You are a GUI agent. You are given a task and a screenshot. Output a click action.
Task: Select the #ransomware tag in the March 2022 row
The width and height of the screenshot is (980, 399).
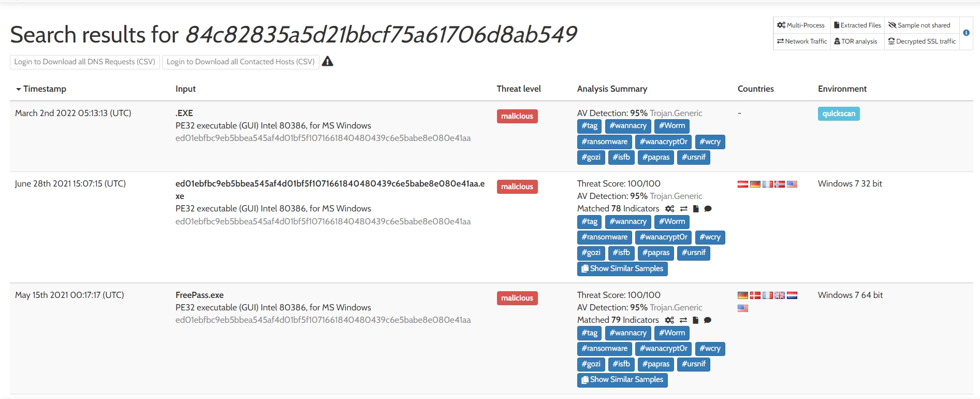coord(604,141)
